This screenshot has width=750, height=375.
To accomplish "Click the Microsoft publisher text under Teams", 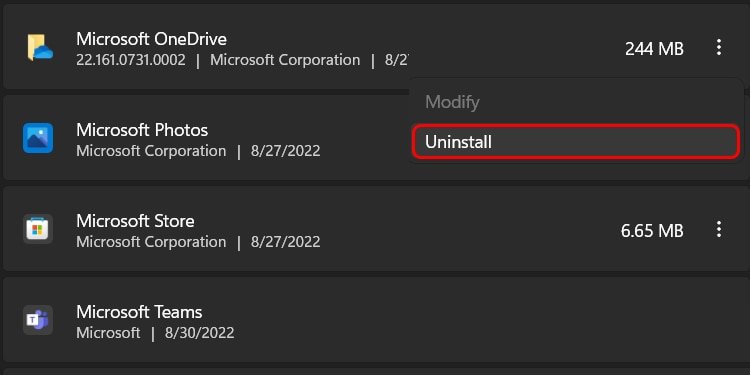I will [109, 333].
